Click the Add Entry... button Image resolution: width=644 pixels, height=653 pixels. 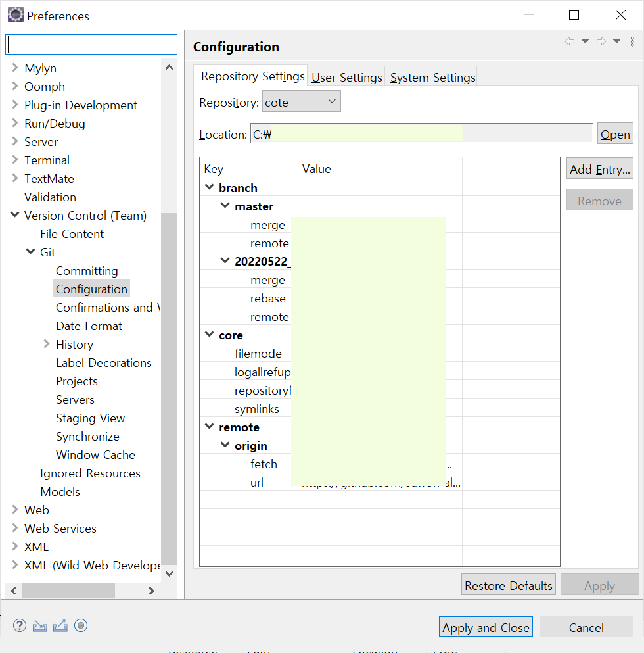[x=599, y=169]
